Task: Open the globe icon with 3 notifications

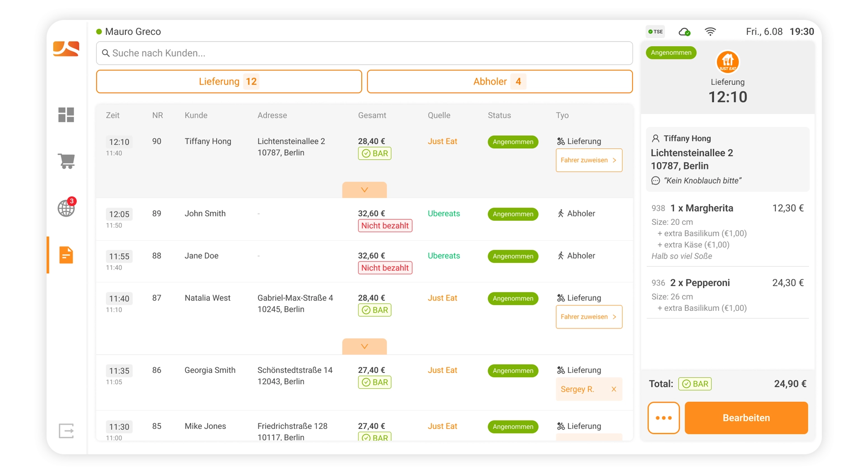Action: click(x=66, y=208)
